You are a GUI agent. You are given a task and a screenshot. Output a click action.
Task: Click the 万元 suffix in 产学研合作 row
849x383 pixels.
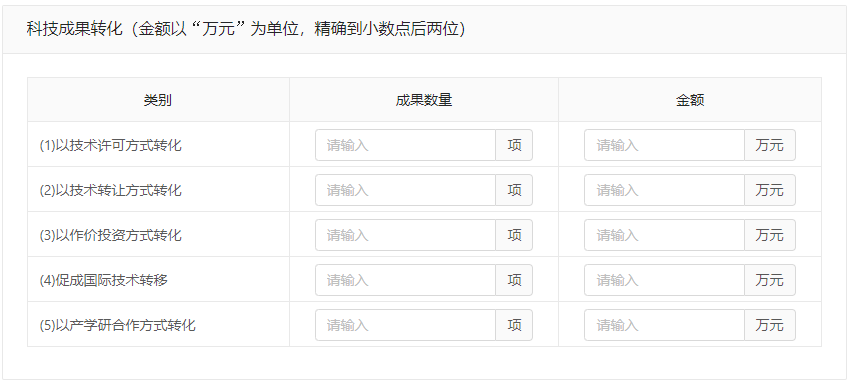click(x=770, y=325)
